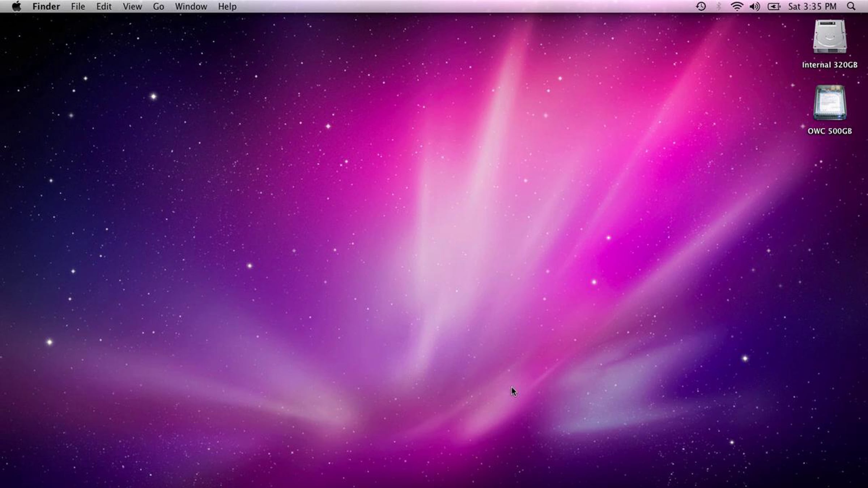Click the dimmed Bluetooth status icon
This screenshot has width=868, height=488.
[x=719, y=7]
